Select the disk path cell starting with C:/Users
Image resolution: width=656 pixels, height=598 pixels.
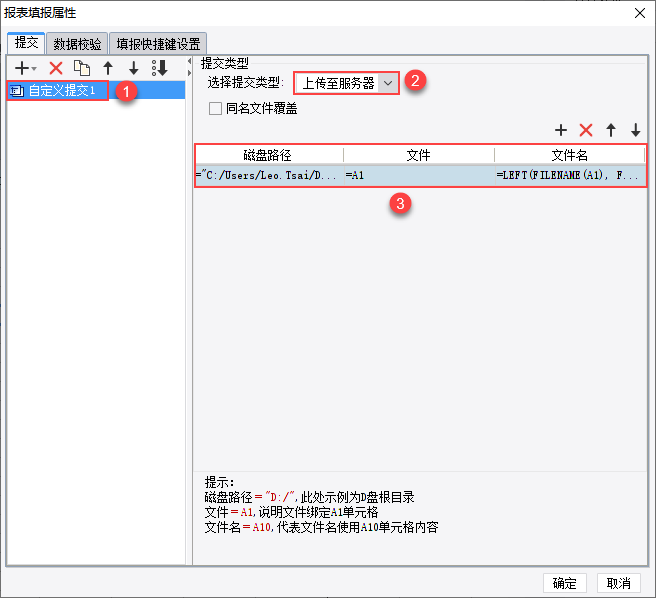click(x=269, y=175)
